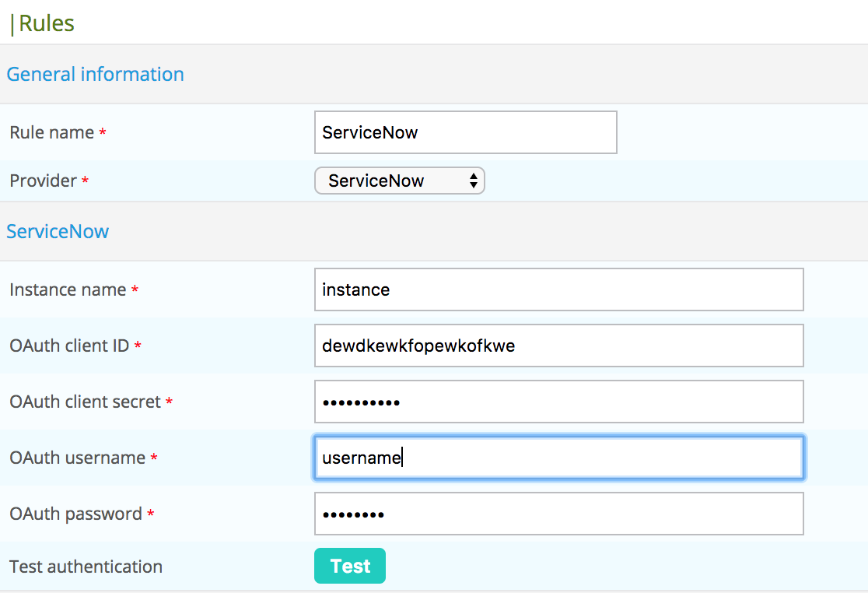This screenshot has height=593, width=868.
Task: Click the OAuth username label
Action: (x=78, y=458)
